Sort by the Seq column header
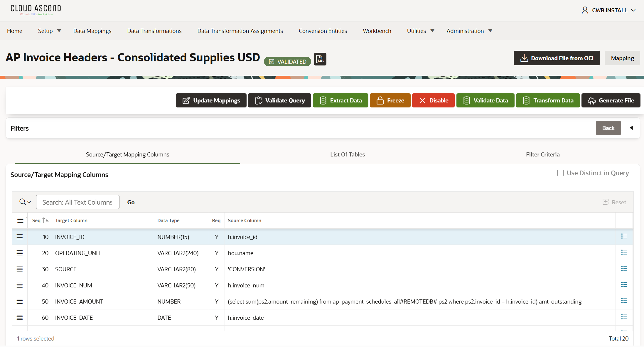 [40, 220]
